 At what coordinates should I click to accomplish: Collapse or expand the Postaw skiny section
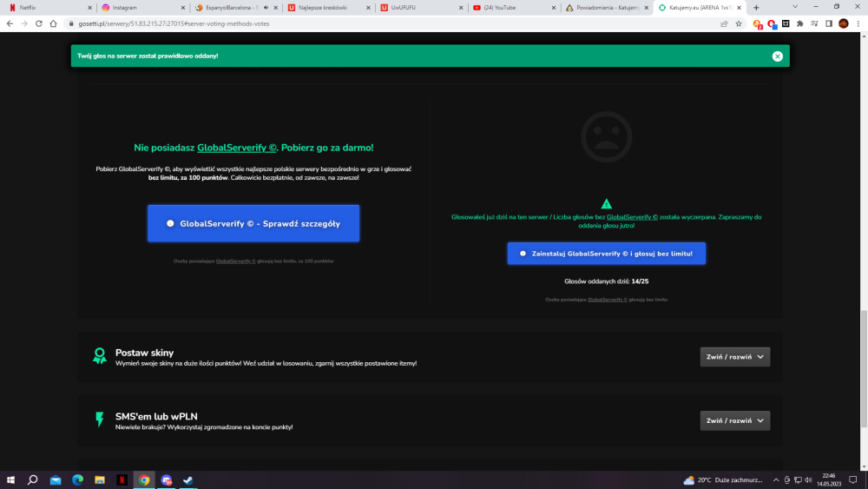(734, 357)
